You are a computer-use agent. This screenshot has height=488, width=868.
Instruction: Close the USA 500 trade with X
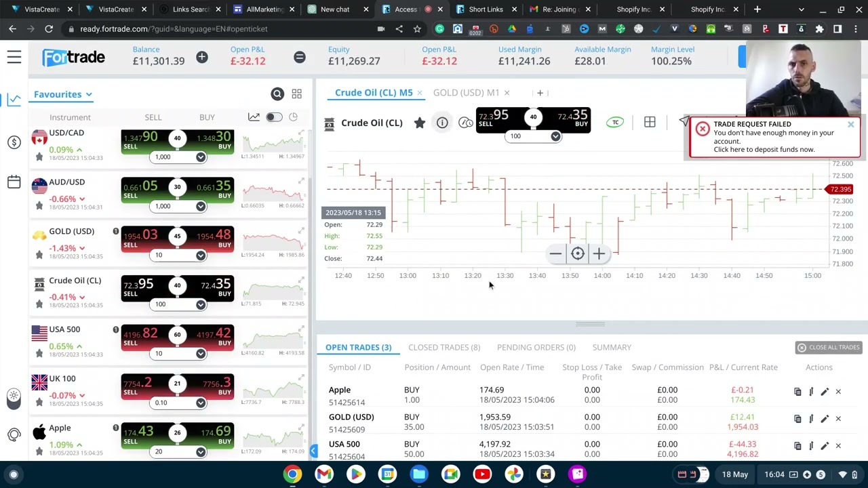click(x=838, y=446)
